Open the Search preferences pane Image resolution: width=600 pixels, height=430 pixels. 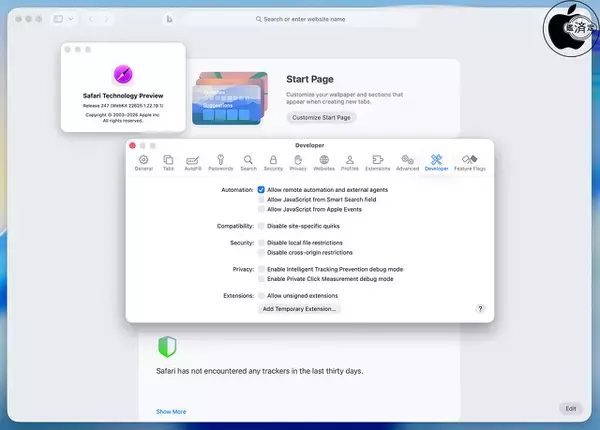(248, 163)
